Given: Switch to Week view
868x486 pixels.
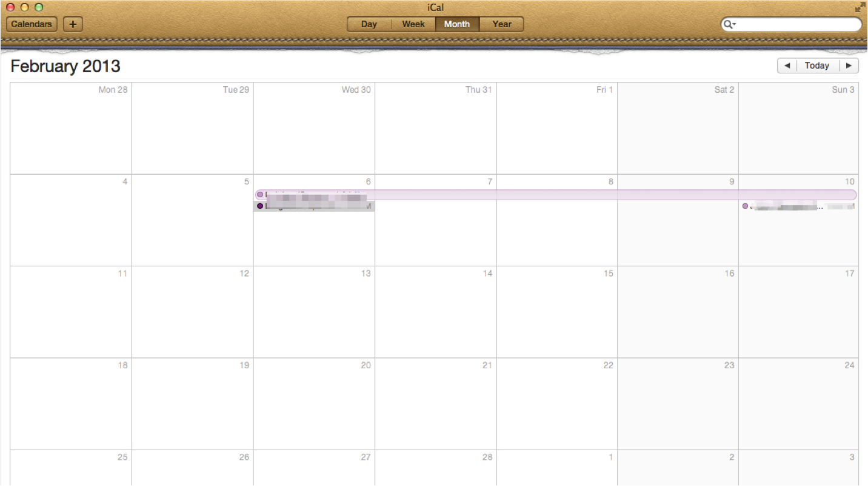Looking at the screenshot, I should (413, 24).
